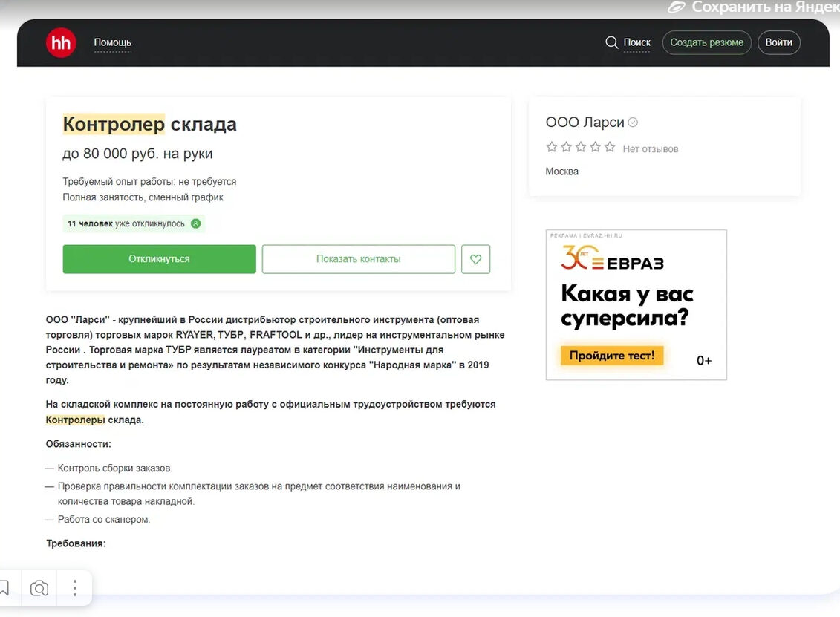The height and width of the screenshot is (617, 840).
Task: Click verified checkmark next to ООО Ларси
Action: pos(633,123)
